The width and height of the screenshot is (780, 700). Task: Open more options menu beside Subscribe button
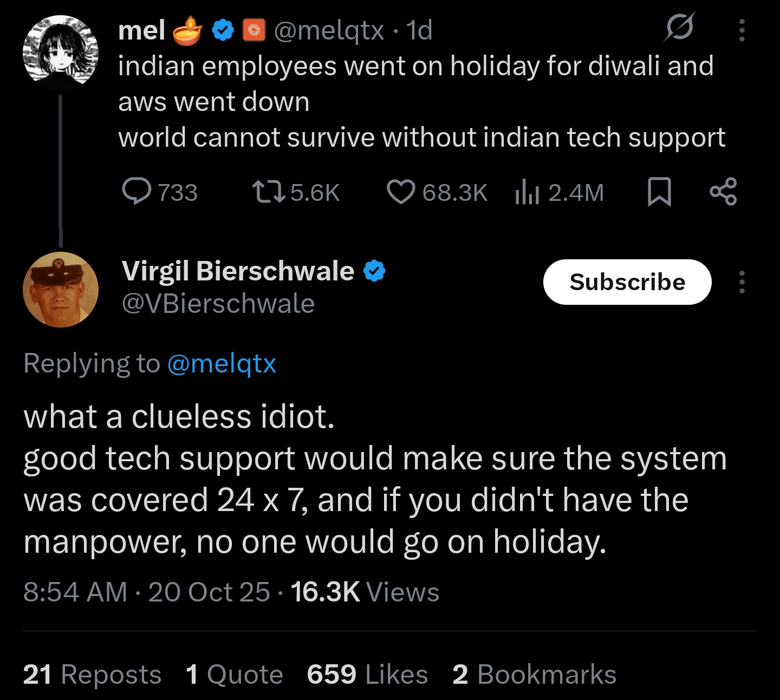(x=742, y=282)
